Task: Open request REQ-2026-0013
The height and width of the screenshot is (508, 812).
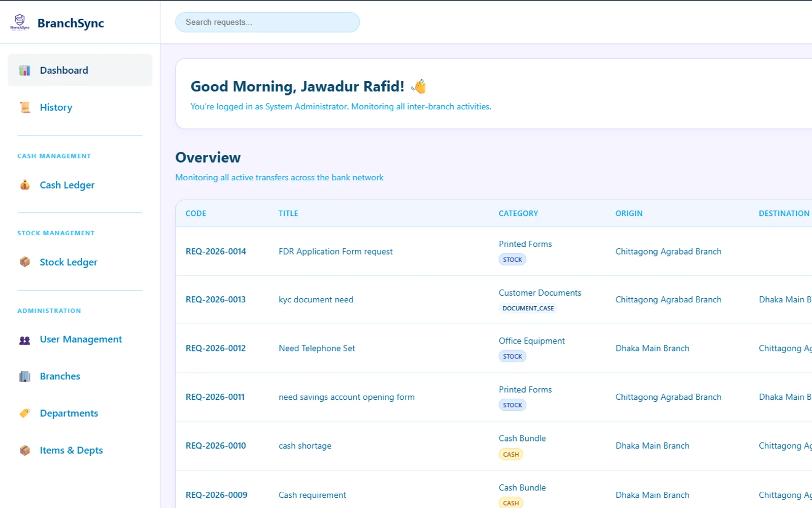Action: (x=216, y=300)
